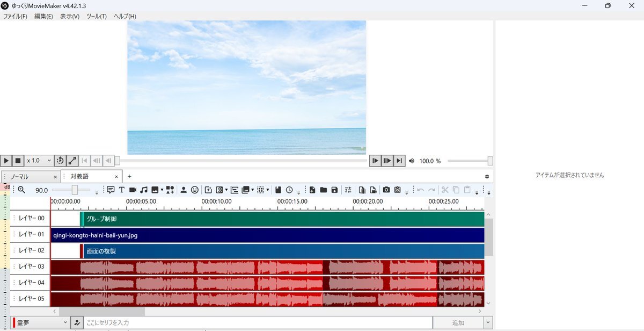Click the preview seek bar handle
This screenshot has width=644, height=331.
pos(117,161)
